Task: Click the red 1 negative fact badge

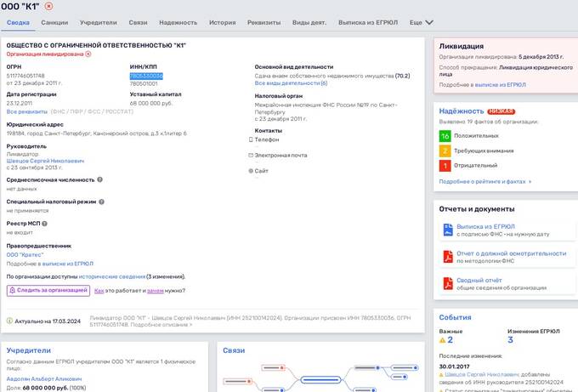Action: (445, 166)
